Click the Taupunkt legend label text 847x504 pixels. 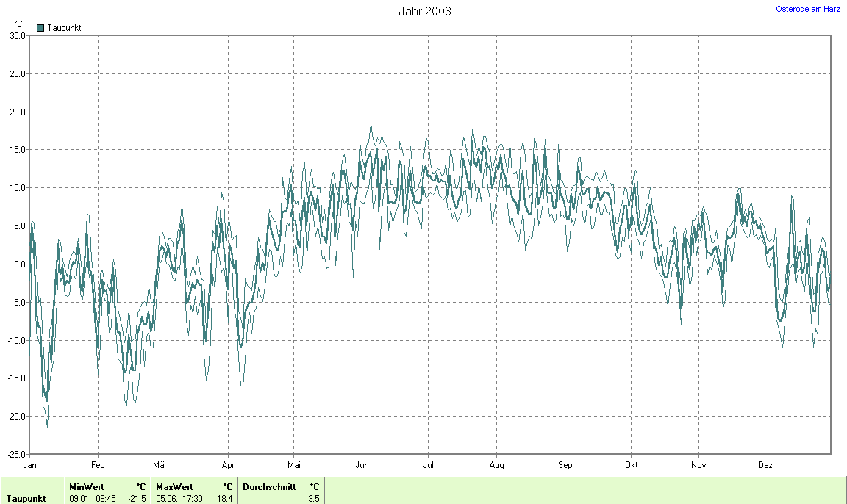point(64,28)
